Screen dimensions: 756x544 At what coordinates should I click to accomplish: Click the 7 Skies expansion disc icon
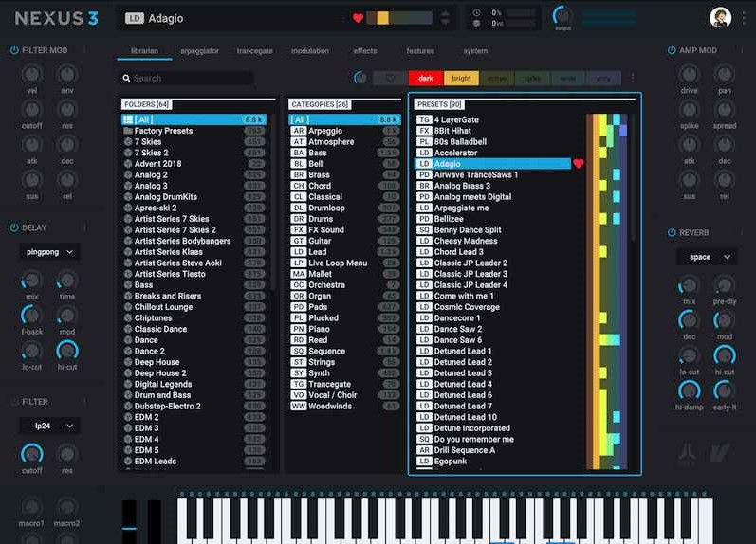tap(128, 141)
